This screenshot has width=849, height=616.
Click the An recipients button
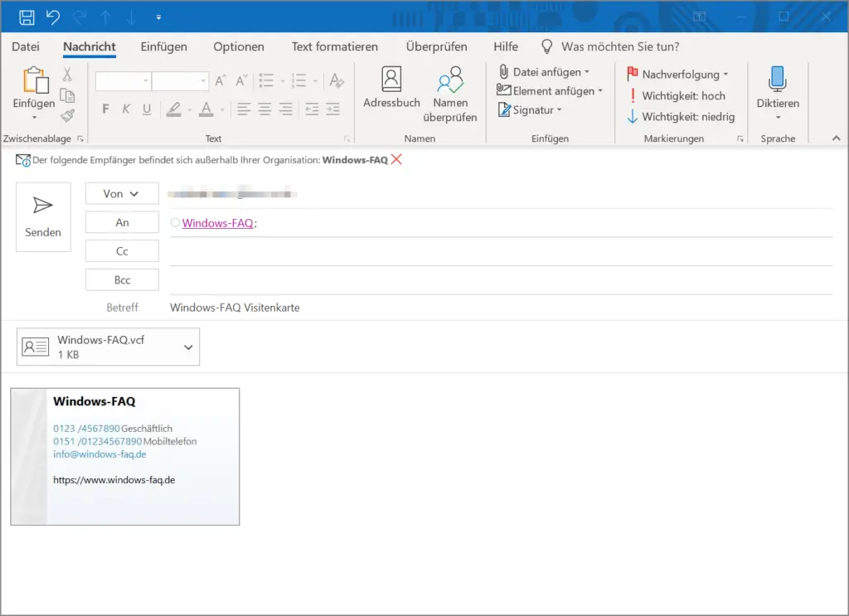tap(122, 222)
